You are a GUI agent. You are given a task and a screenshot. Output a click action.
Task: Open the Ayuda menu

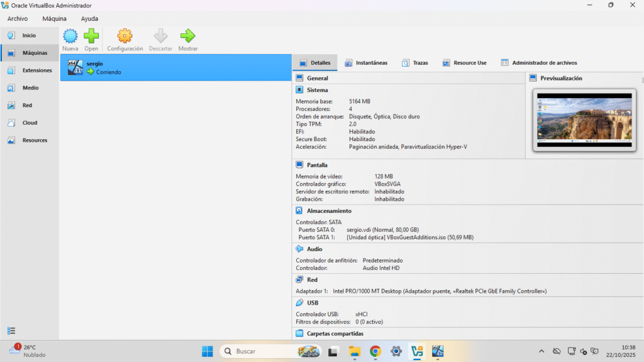coord(89,19)
